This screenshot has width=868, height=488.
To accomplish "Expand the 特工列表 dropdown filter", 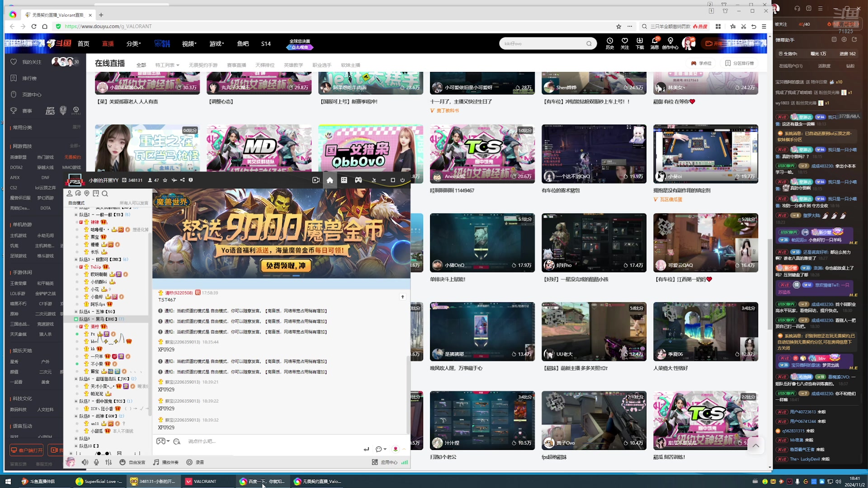I will pos(167,65).
